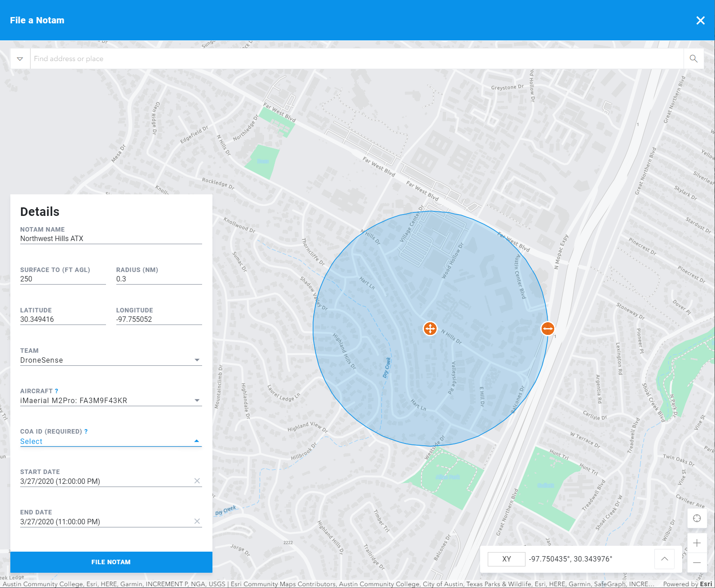Screen dimensions: 715x588
Task: Zoom out on the map
Action: [697, 562]
